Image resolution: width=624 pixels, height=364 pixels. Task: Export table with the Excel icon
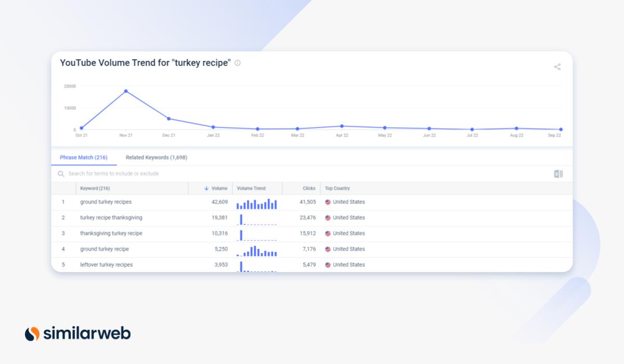pyautogui.click(x=558, y=174)
